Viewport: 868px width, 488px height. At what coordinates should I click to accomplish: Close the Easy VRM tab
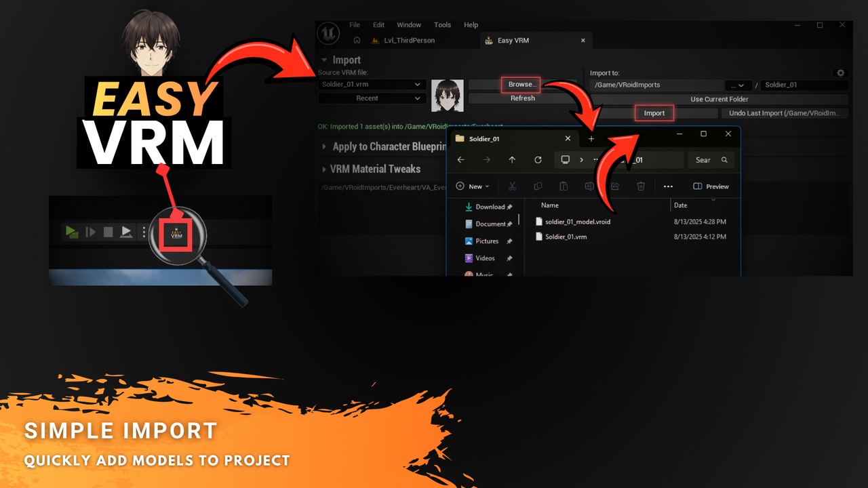(x=583, y=41)
